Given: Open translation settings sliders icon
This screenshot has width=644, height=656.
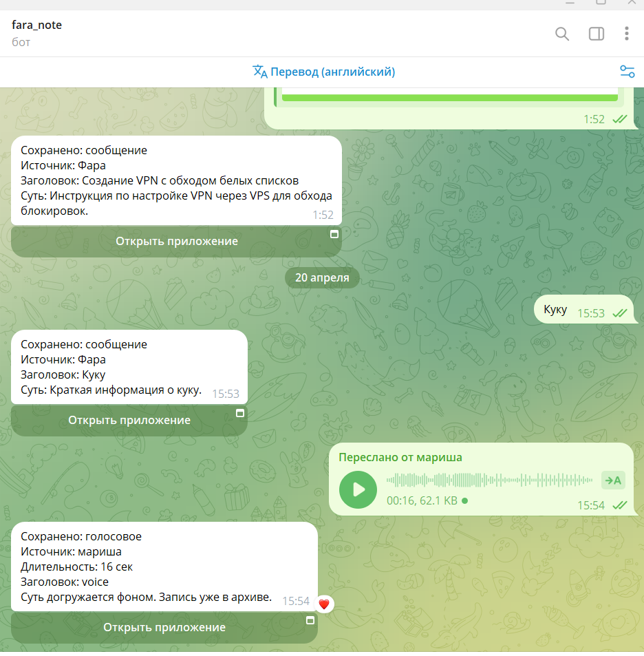Looking at the screenshot, I should pos(627,72).
